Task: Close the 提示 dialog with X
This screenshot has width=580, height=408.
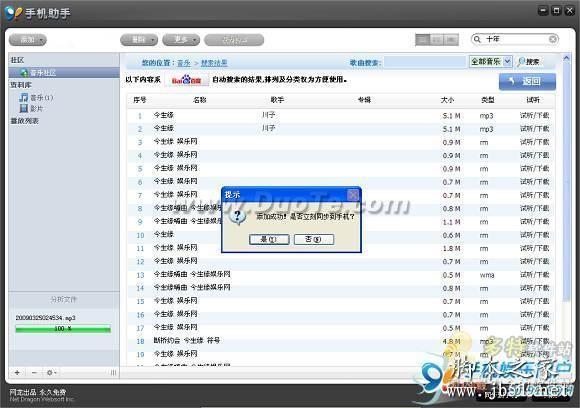Action: click(x=353, y=195)
